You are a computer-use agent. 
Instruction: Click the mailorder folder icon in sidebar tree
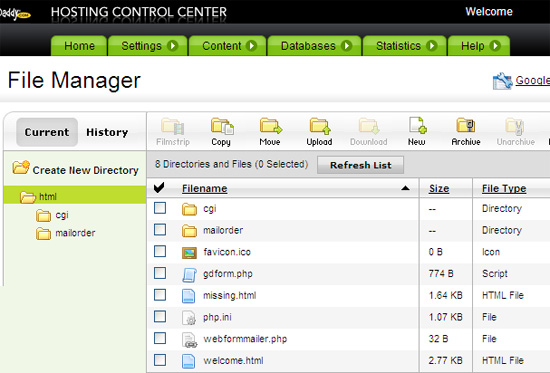tap(43, 233)
